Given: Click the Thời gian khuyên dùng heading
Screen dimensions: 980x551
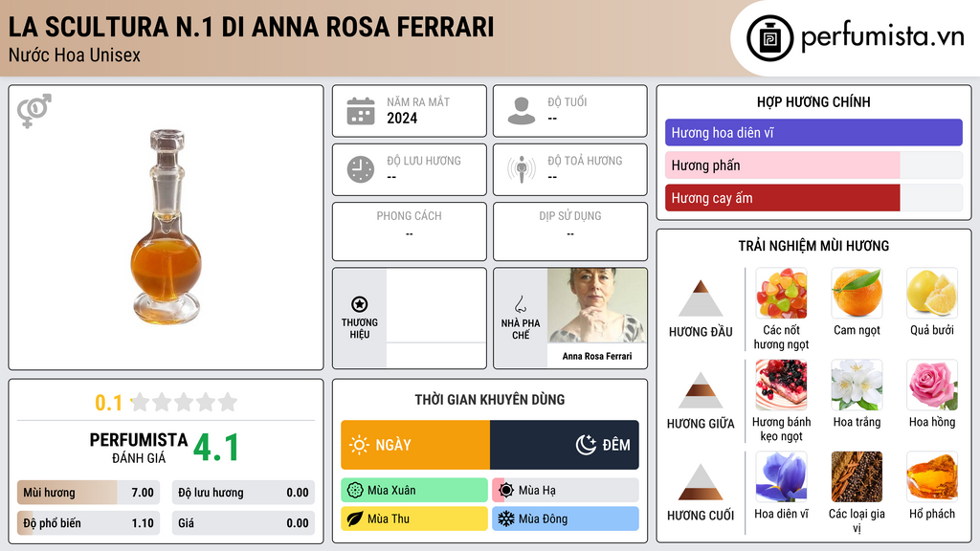Looking at the screenshot, I should click(490, 400).
